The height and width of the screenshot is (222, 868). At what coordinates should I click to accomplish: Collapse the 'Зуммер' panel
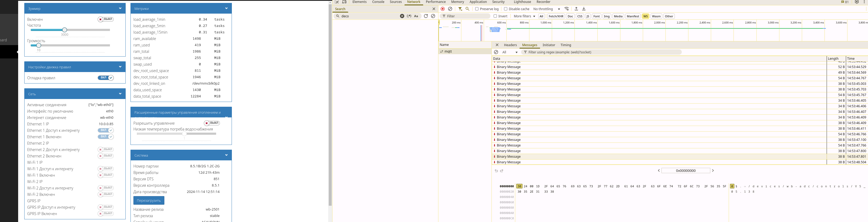click(x=120, y=9)
